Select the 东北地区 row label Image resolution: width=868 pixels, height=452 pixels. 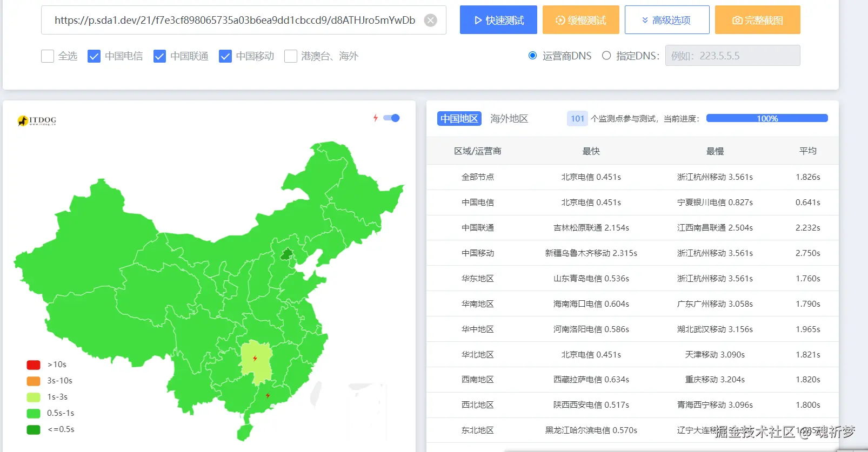(x=477, y=430)
